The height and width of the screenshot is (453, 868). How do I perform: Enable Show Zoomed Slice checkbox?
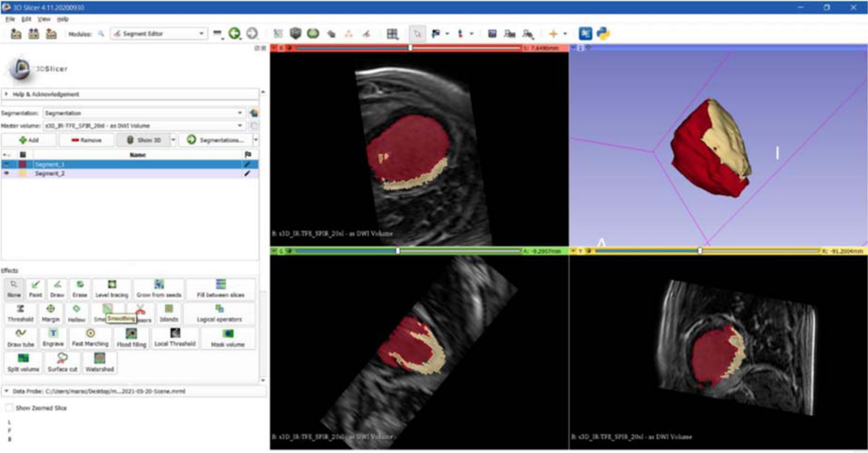click(9, 408)
